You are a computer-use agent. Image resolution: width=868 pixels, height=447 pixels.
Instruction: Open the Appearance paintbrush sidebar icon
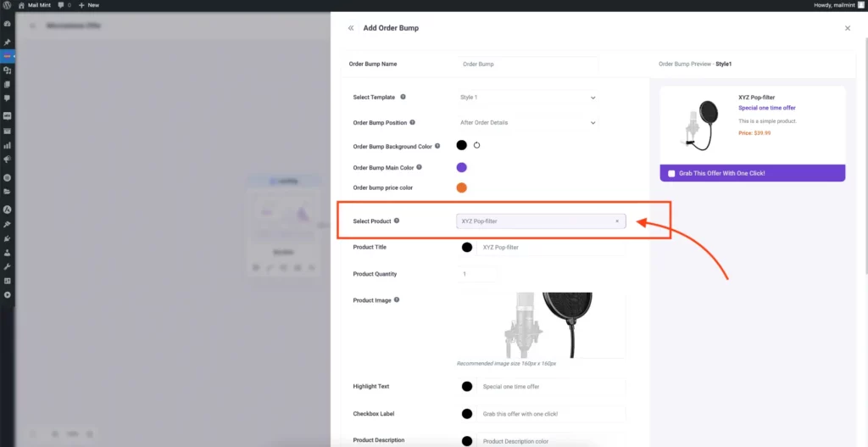click(x=7, y=224)
